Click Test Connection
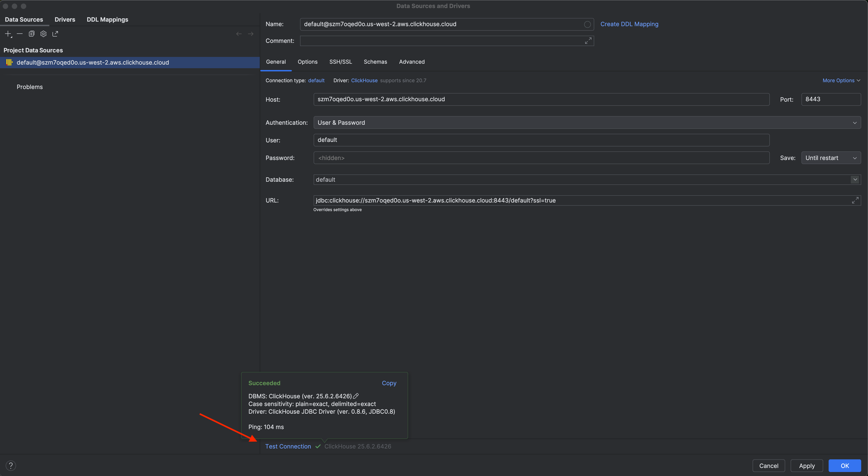Screen dimensions: 868x476 [x=288, y=446]
